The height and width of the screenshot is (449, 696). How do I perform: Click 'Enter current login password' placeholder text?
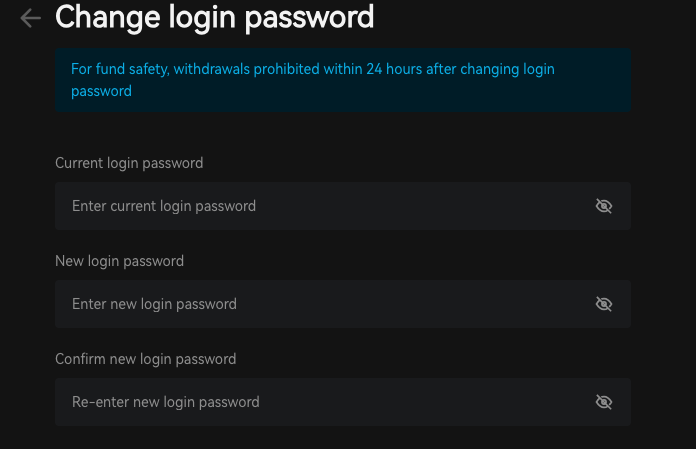pyautogui.click(x=164, y=206)
